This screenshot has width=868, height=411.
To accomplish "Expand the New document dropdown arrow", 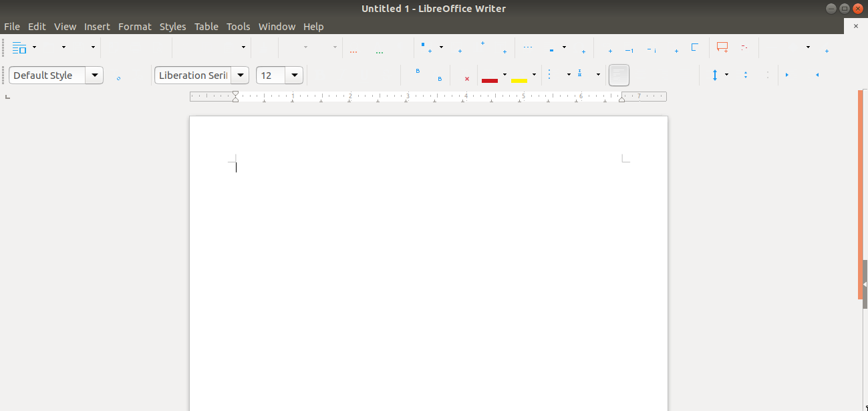I will [x=35, y=47].
